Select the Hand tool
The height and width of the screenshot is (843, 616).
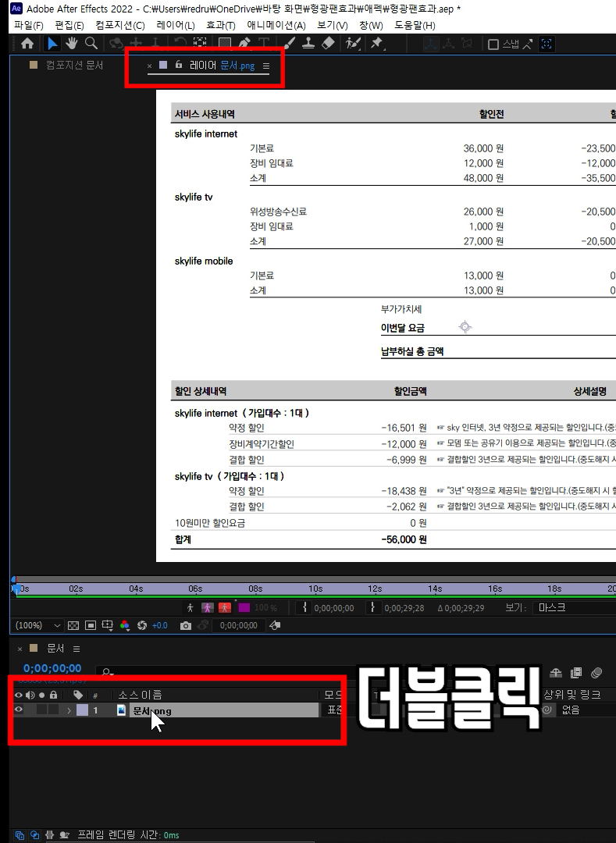(x=72, y=44)
